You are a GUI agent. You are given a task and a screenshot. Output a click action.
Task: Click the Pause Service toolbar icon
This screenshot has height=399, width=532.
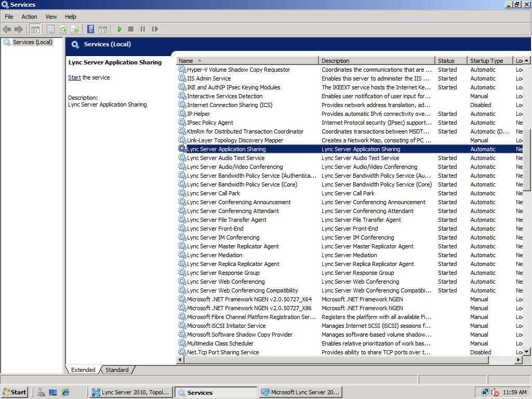click(143, 29)
